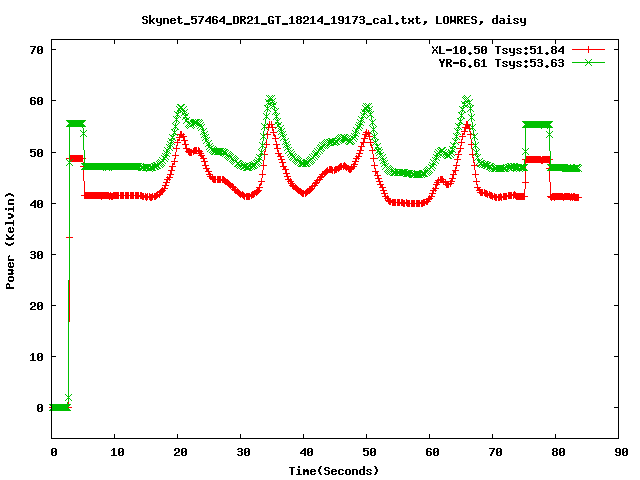Viewport: 640px width, 480px height.
Task: Click the green legend line sample
Action: point(588,62)
